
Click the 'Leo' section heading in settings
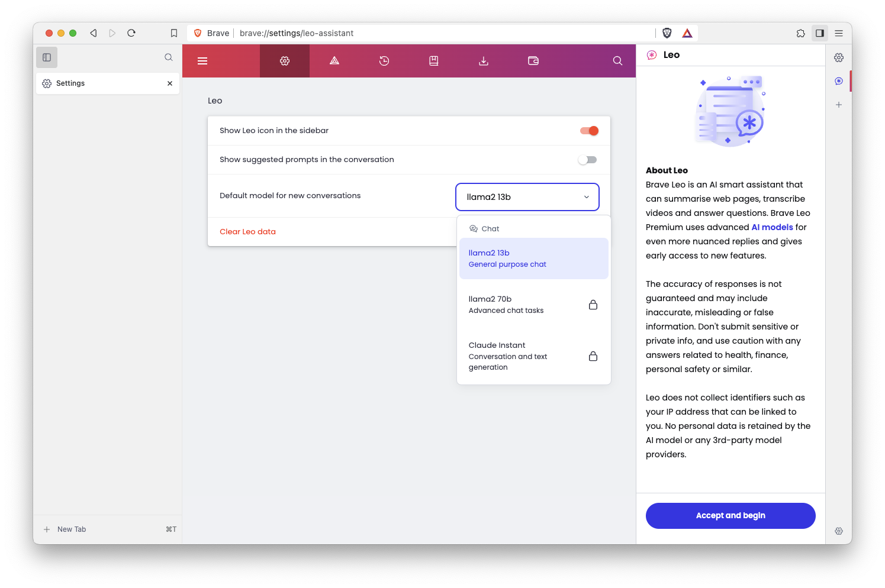pos(215,101)
